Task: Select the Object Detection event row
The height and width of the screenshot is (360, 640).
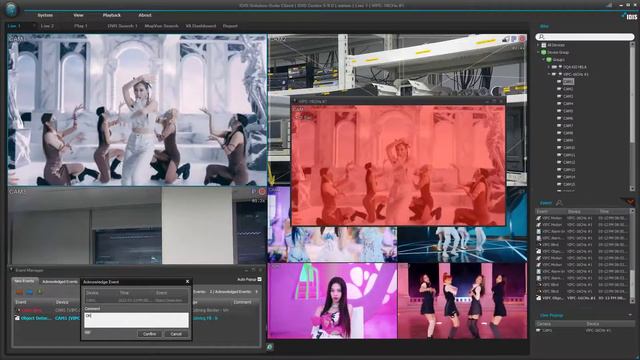Action: coord(47,318)
